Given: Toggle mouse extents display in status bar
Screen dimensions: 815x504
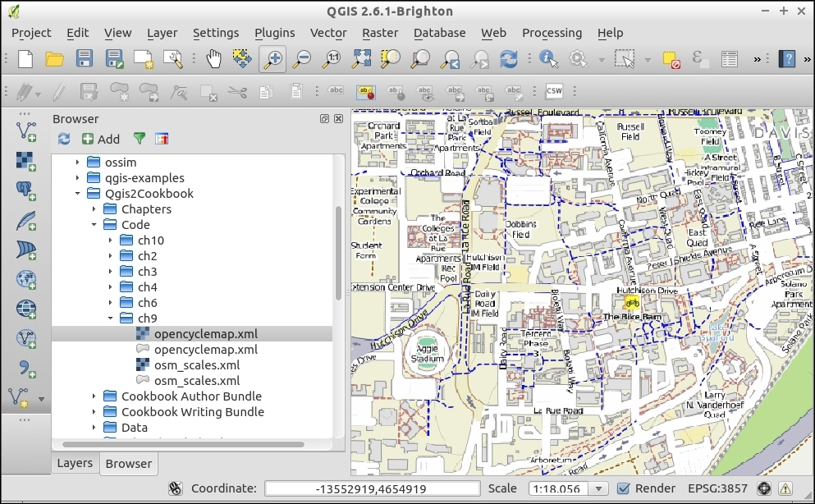Looking at the screenshot, I should 175,488.
